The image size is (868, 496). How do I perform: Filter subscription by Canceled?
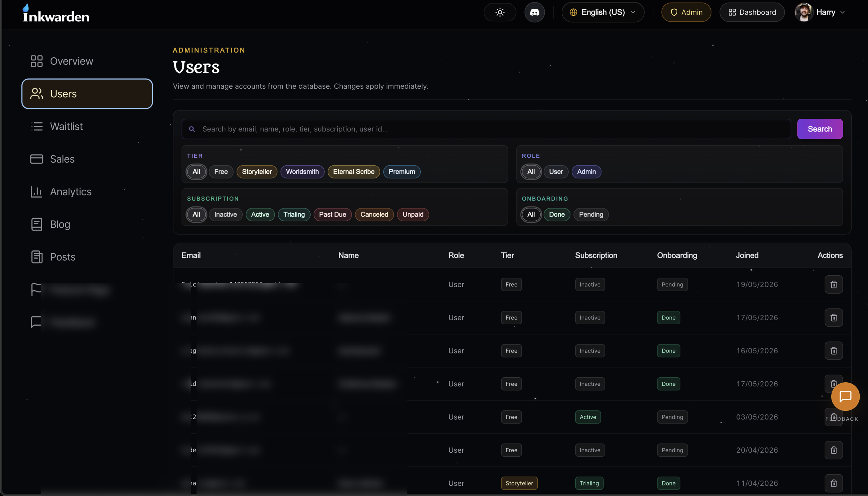(374, 215)
